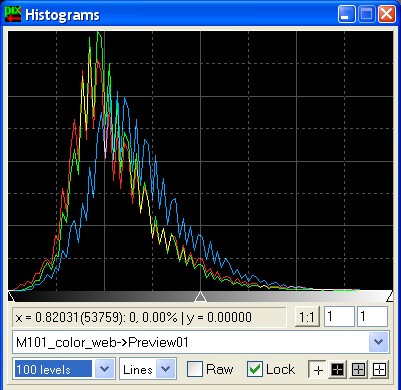Choose the white point readout icon

(x=379, y=369)
